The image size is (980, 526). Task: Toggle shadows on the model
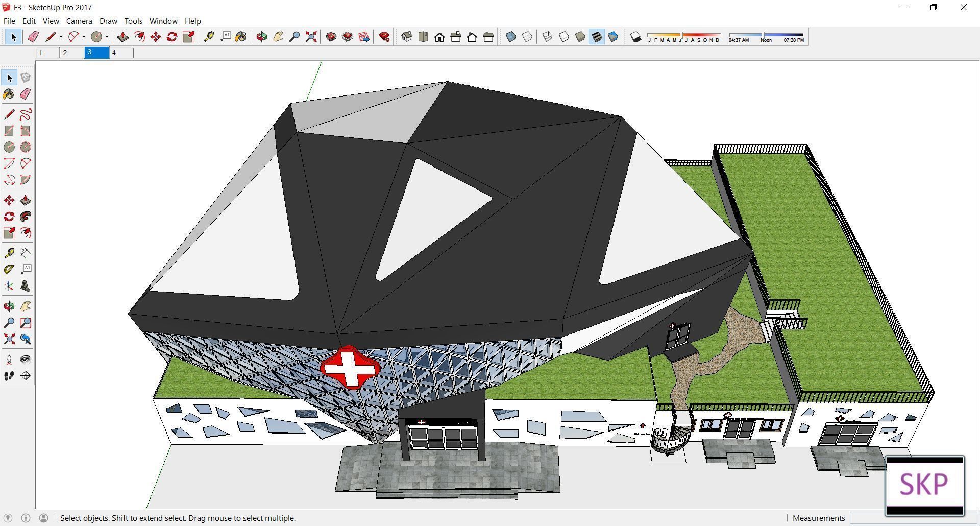pos(636,37)
